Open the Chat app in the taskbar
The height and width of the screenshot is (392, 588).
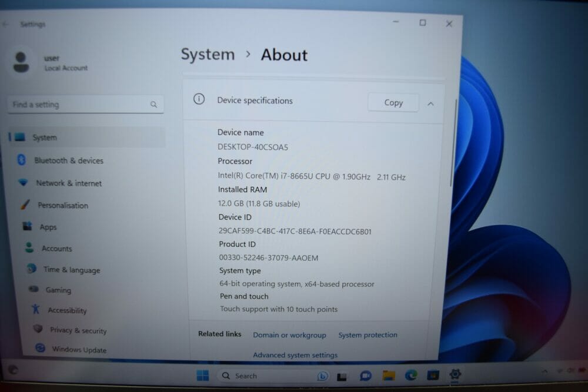pyautogui.click(x=365, y=376)
